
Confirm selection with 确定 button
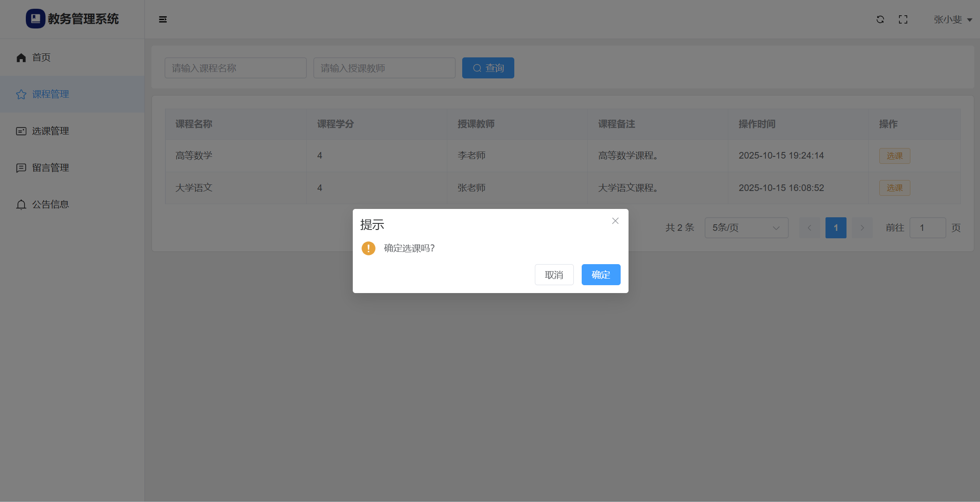(601, 275)
